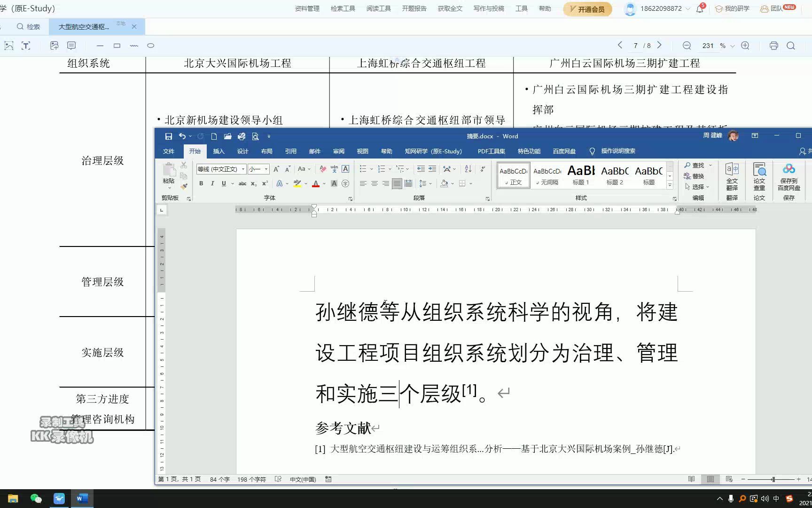This screenshot has width=812, height=508.
Task: Open the 检索工具 menu
Action: point(343,8)
